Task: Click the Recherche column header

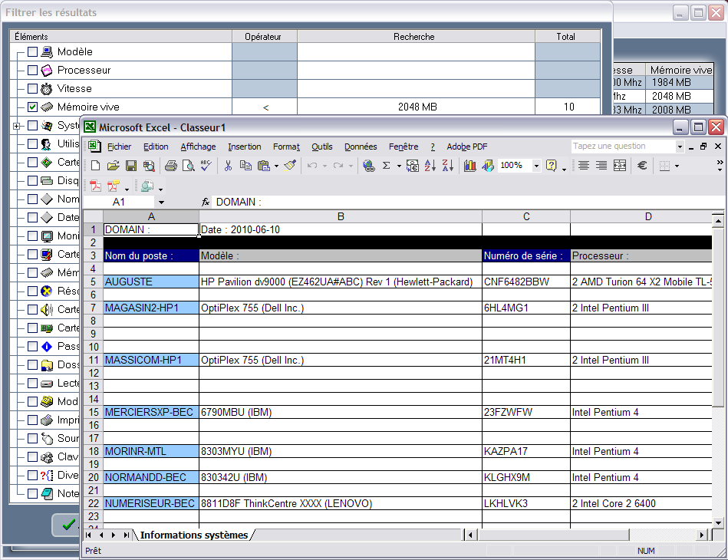Action: pyautogui.click(x=416, y=36)
